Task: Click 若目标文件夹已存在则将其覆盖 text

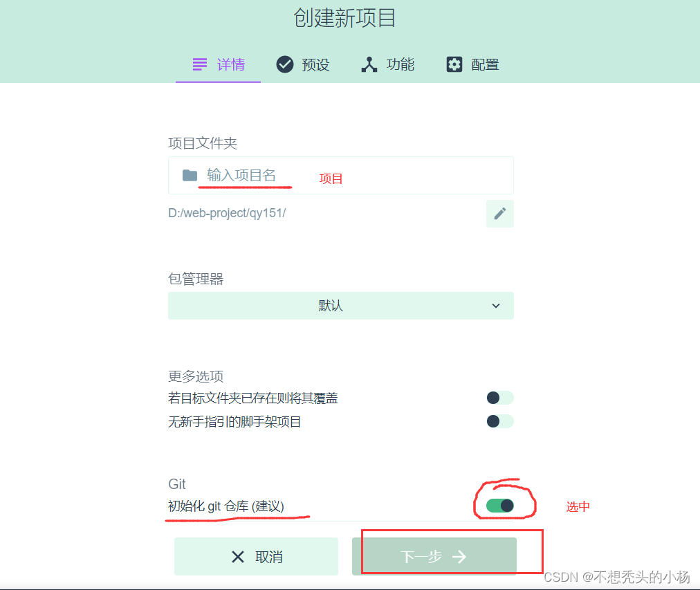Action: pos(252,398)
